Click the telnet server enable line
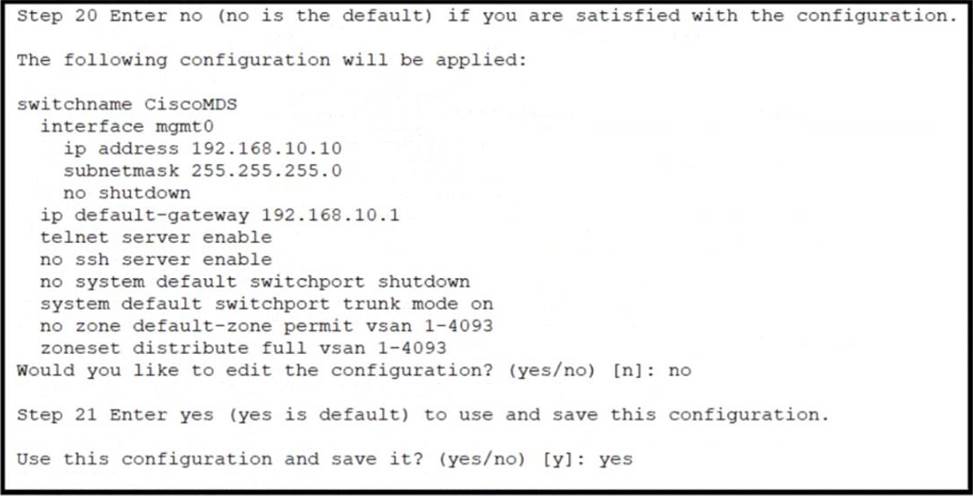Screen dimensions: 973x496 click(x=156, y=237)
